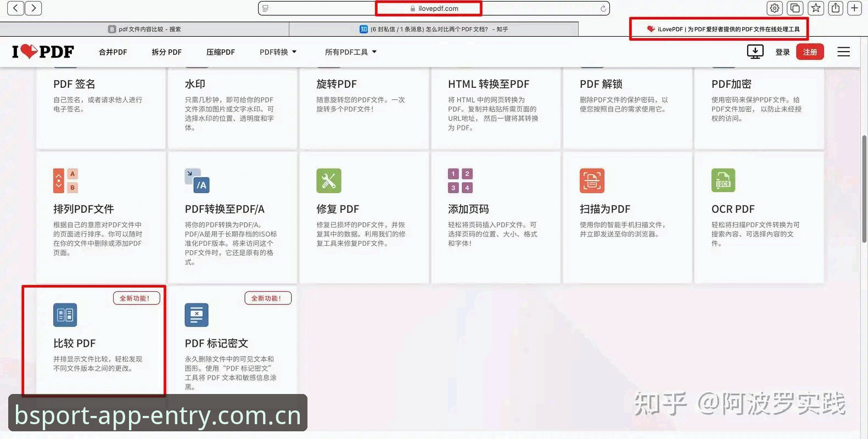This screenshot has height=439, width=868.
Task: Switch to the pdf文件内容比较 search tab
Action: click(x=144, y=29)
